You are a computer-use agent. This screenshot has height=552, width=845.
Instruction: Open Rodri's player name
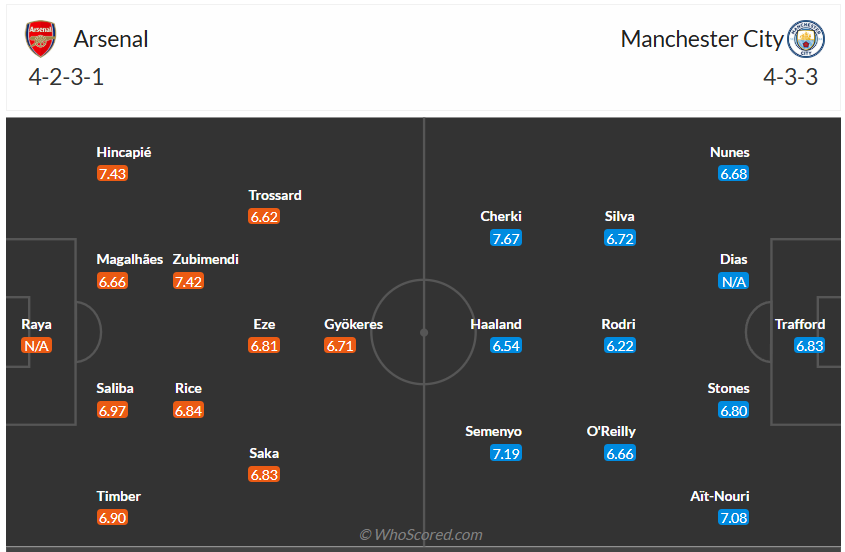pos(619,324)
